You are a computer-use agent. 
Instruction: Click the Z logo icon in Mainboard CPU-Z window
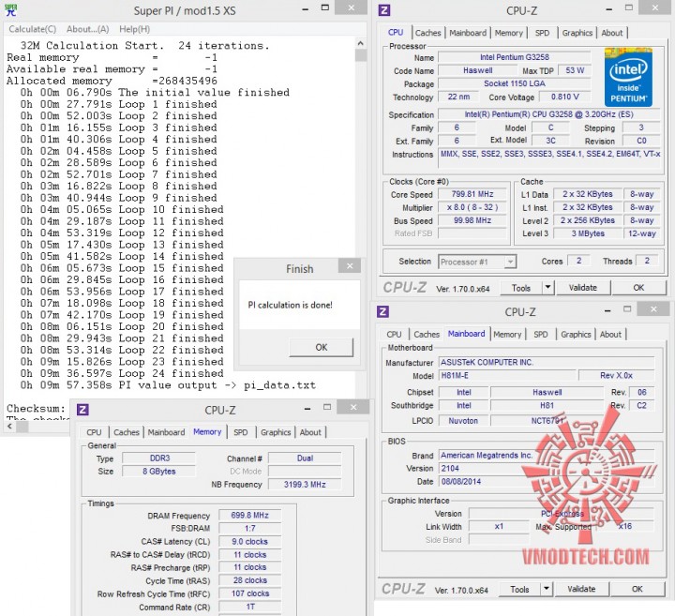382,311
